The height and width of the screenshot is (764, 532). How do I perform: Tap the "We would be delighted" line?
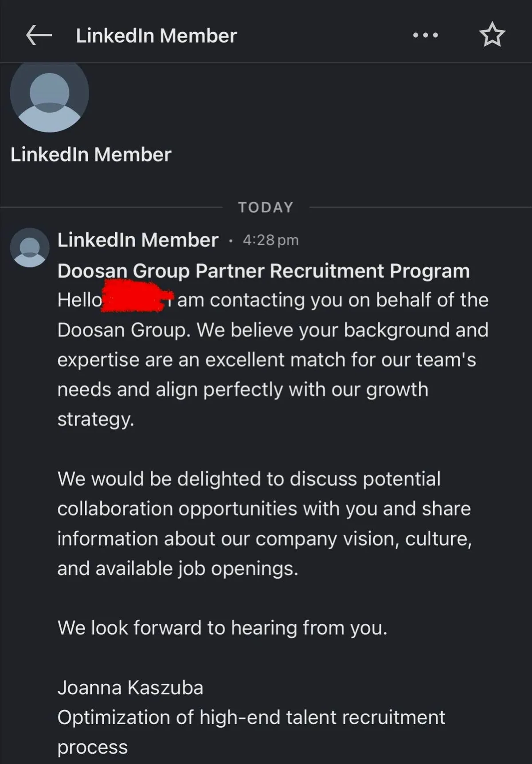249,479
